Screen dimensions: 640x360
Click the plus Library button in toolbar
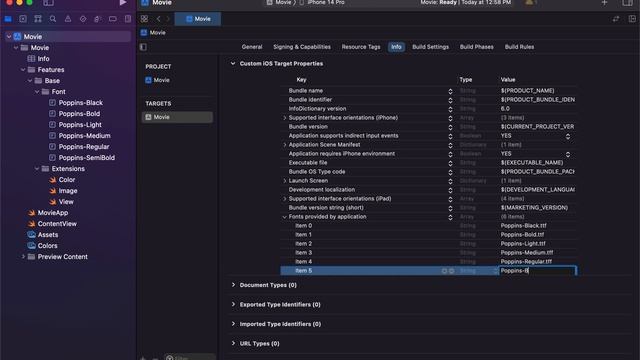604,3
